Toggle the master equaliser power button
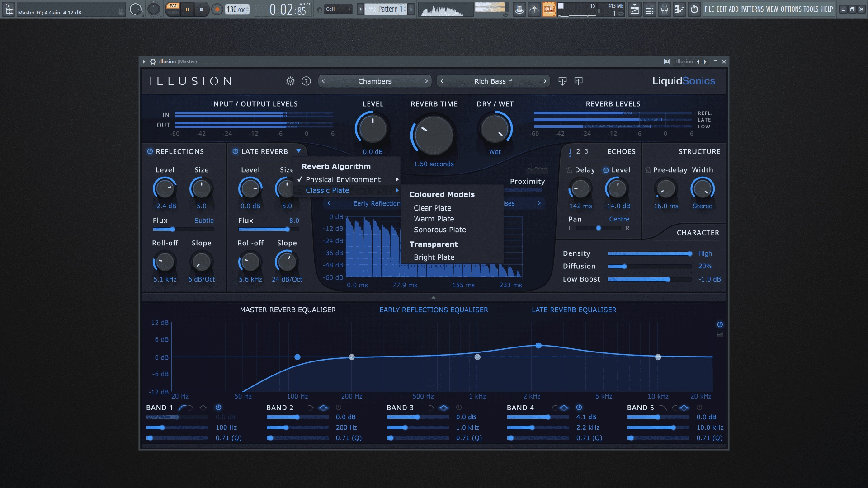868x488 pixels. coord(720,324)
